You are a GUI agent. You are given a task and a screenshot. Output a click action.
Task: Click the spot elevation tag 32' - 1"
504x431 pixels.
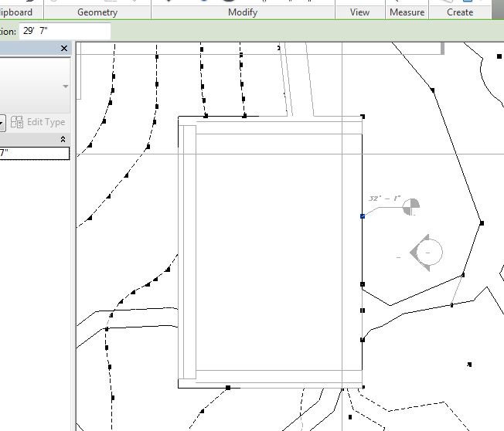(x=384, y=199)
